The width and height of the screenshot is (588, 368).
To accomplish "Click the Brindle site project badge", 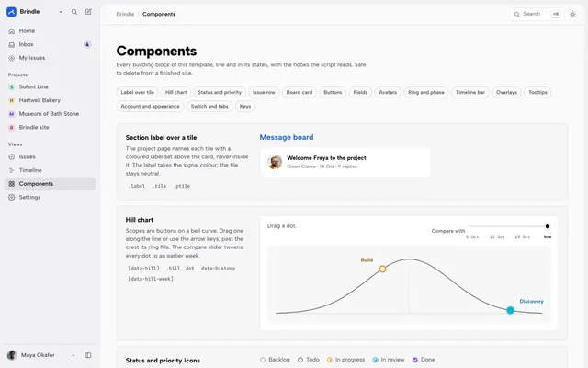I will (11, 128).
